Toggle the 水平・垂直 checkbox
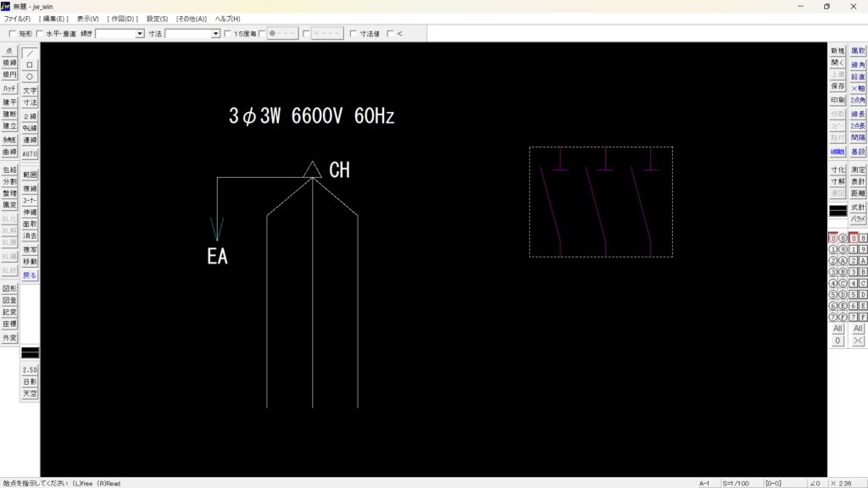This screenshot has height=488, width=868. click(39, 34)
